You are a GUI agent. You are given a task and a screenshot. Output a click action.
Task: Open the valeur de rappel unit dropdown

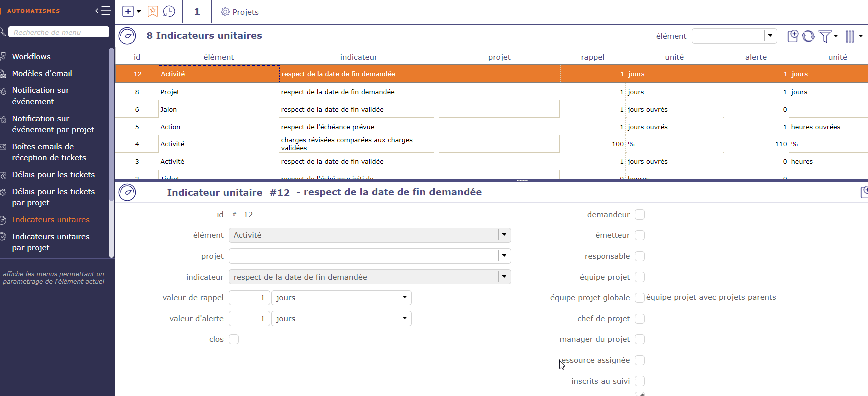pos(405,298)
